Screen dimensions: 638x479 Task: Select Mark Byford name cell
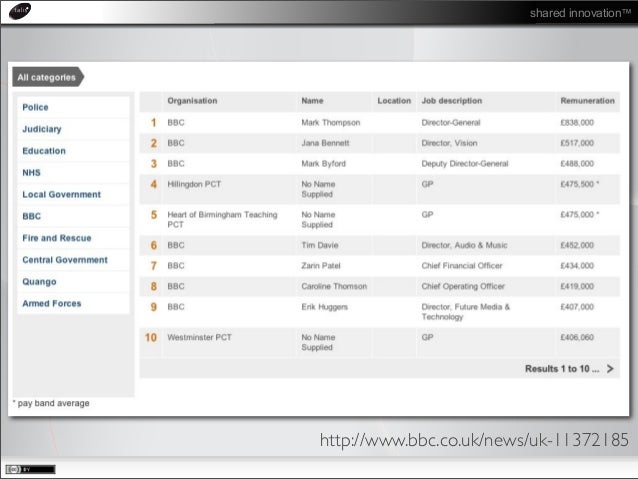coord(323,164)
